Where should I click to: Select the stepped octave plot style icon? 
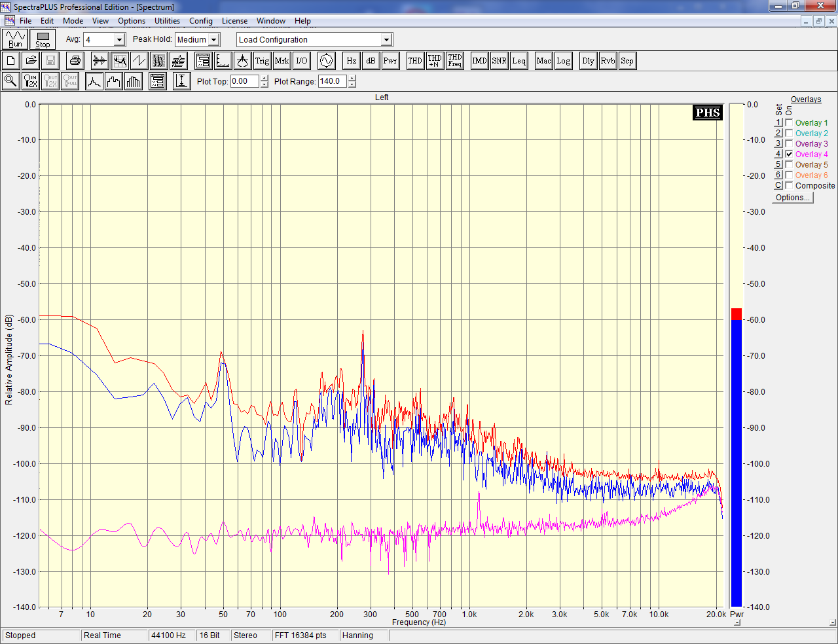tap(114, 81)
